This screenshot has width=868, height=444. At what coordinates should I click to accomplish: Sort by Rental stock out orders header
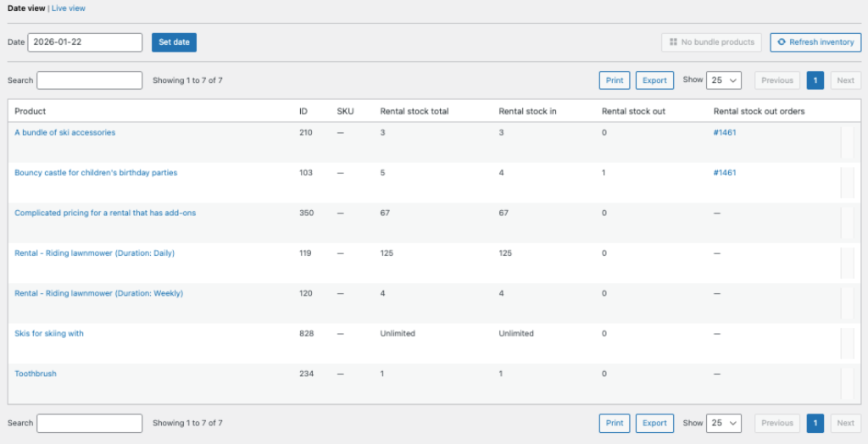(x=759, y=111)
